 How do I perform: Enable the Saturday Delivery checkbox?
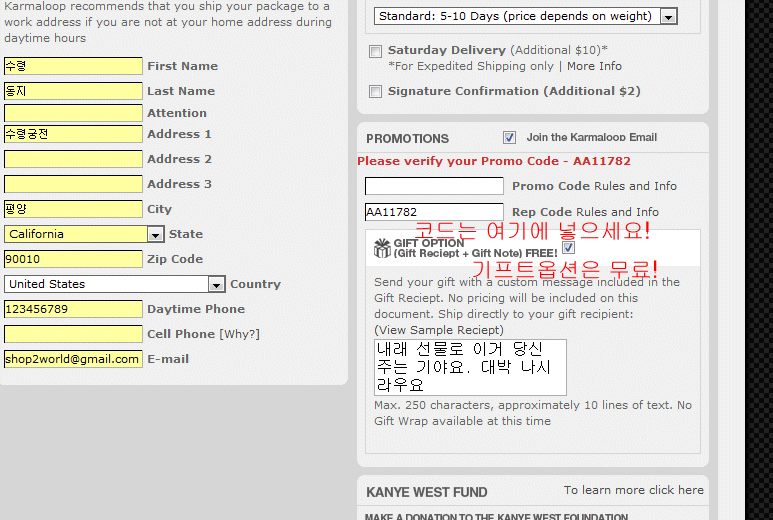click(x=376, y=51)
